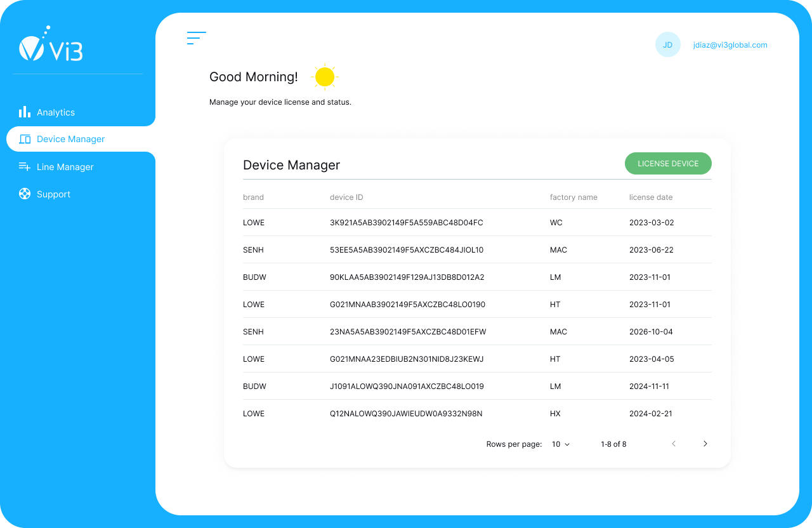Sort by device ID column header
812x528 pixels.
click(346, 197)
